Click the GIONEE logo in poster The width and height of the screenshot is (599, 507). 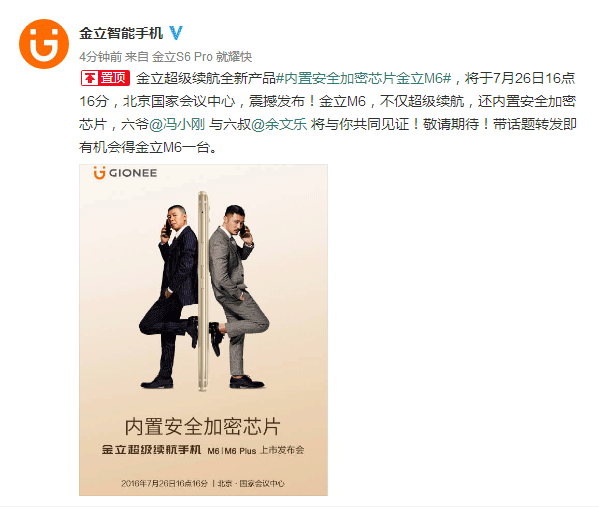tap(125, 173)
